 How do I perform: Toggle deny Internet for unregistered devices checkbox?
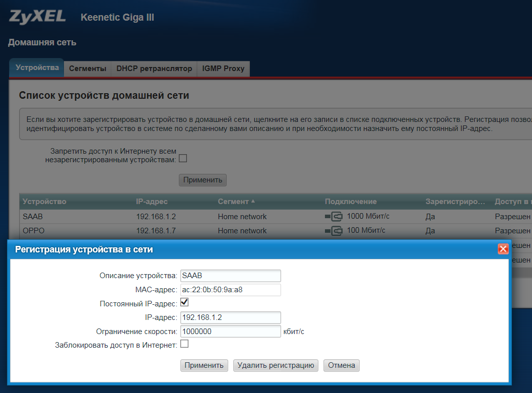183,158
